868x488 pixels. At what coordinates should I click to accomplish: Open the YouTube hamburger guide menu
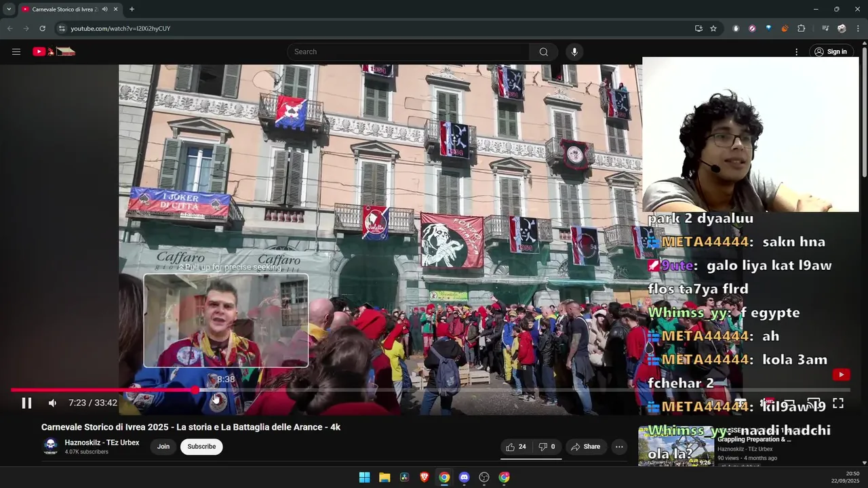16,52
